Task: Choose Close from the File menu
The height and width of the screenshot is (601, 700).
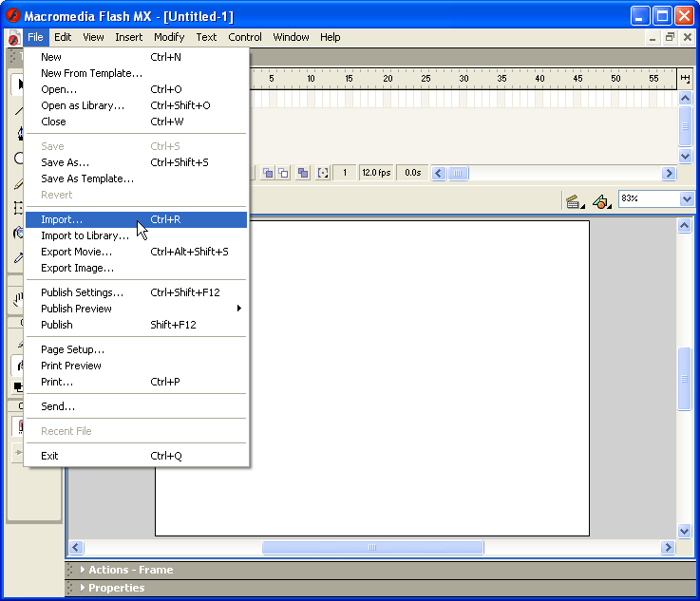Action: coord(136,122)
